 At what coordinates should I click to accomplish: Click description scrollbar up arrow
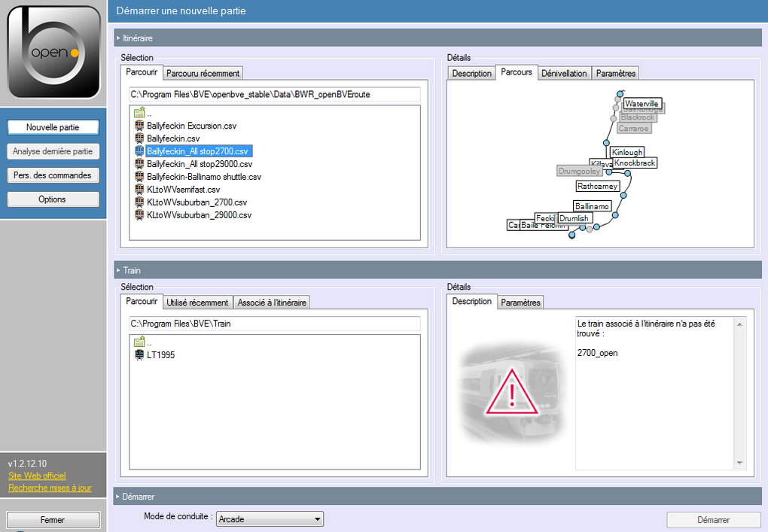[739, 324]
